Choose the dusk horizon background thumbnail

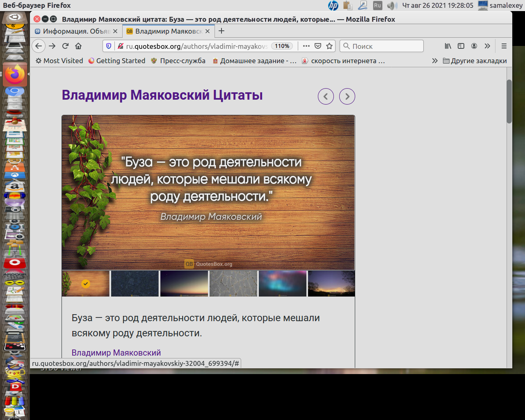[184, 283]
